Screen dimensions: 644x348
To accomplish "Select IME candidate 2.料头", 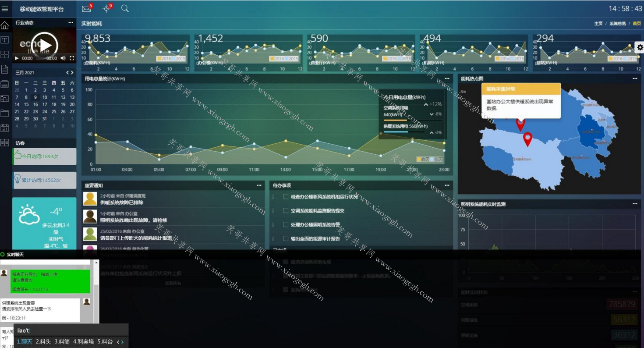I will click(43, 341).
